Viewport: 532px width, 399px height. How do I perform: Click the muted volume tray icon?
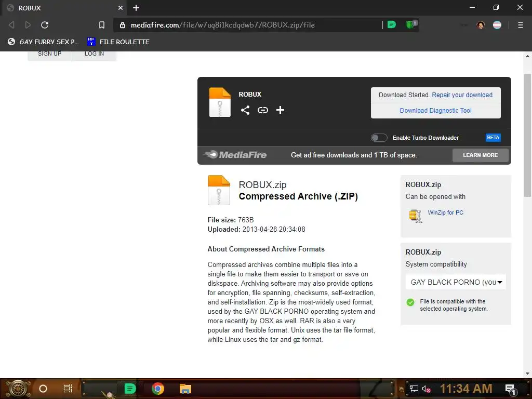[426, 389]
